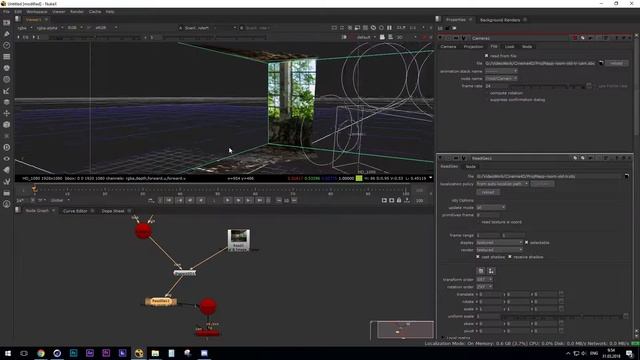Open File Explorer from the taskbar
Viewport: 640px width, 360px height.
click(155, 353)
